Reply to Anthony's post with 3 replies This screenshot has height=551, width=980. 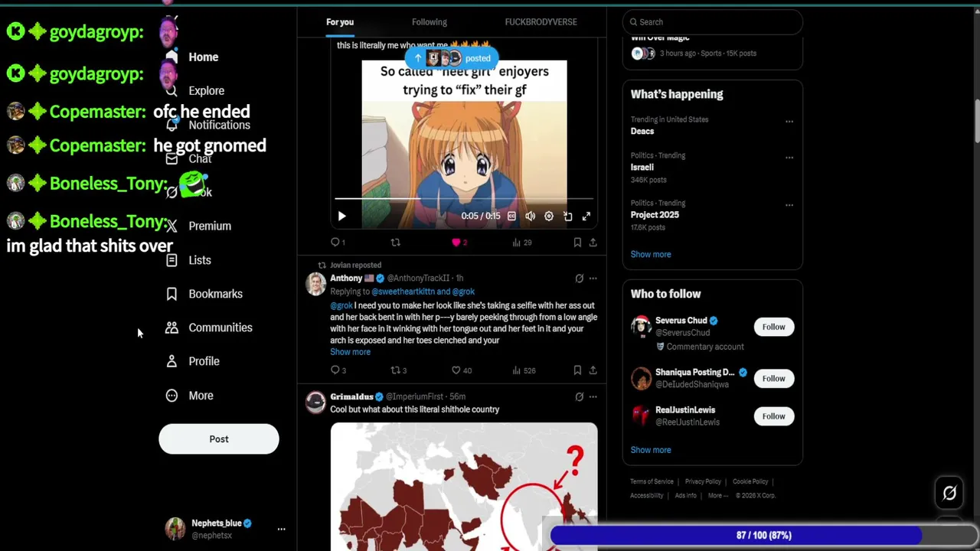coord(338,370)
